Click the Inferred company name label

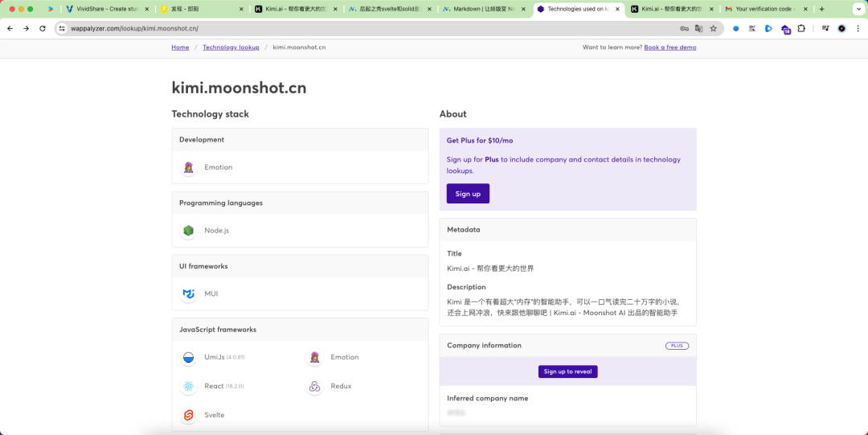click(488, 399)
